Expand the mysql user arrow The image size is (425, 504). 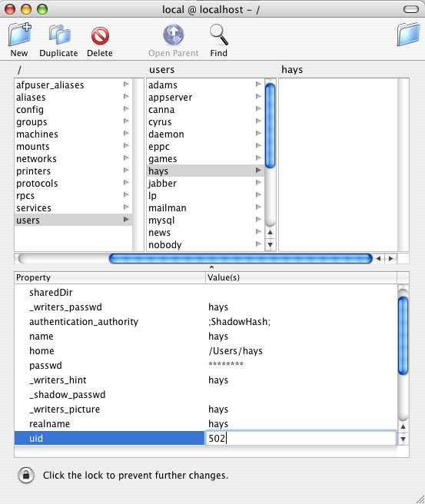258,219
